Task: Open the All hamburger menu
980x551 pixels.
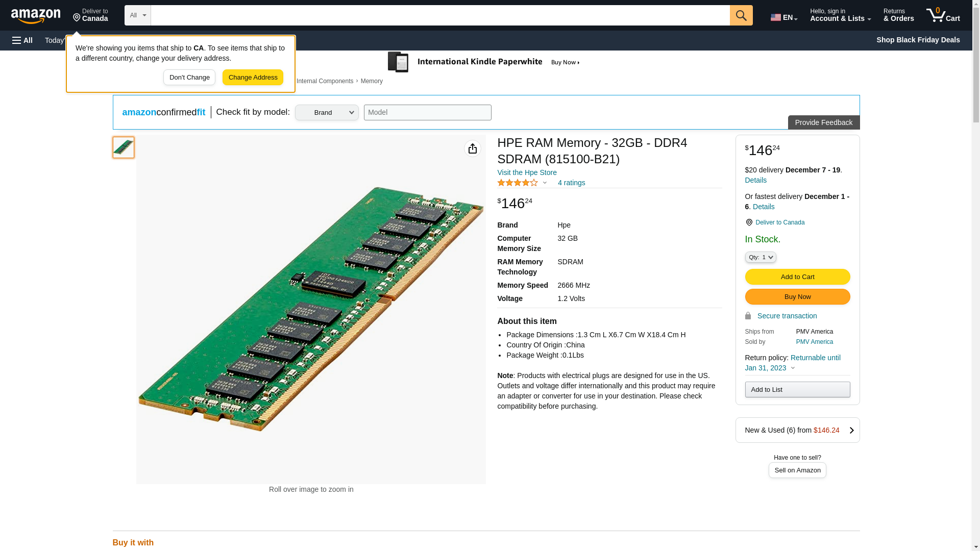Action: [x=22, y=40]
